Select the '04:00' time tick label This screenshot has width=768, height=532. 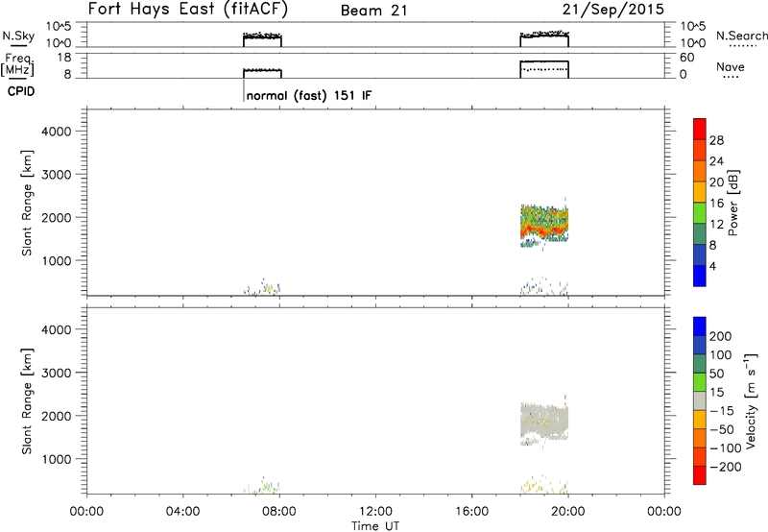point(182,512)
